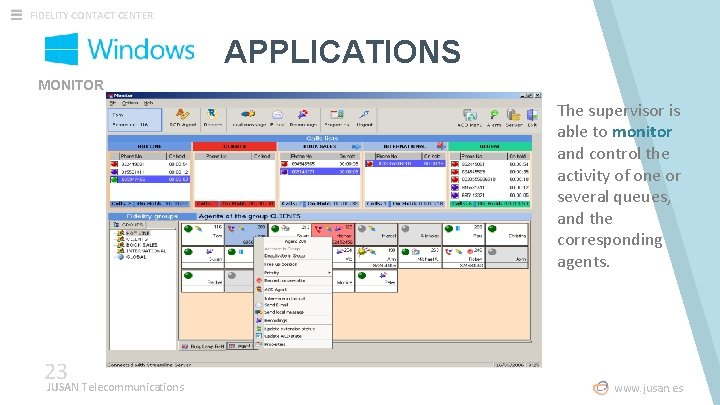Viewport: 720px width, 405px height.
Task: Click the BOOK SALES calls list header
Action: (320, 146)
